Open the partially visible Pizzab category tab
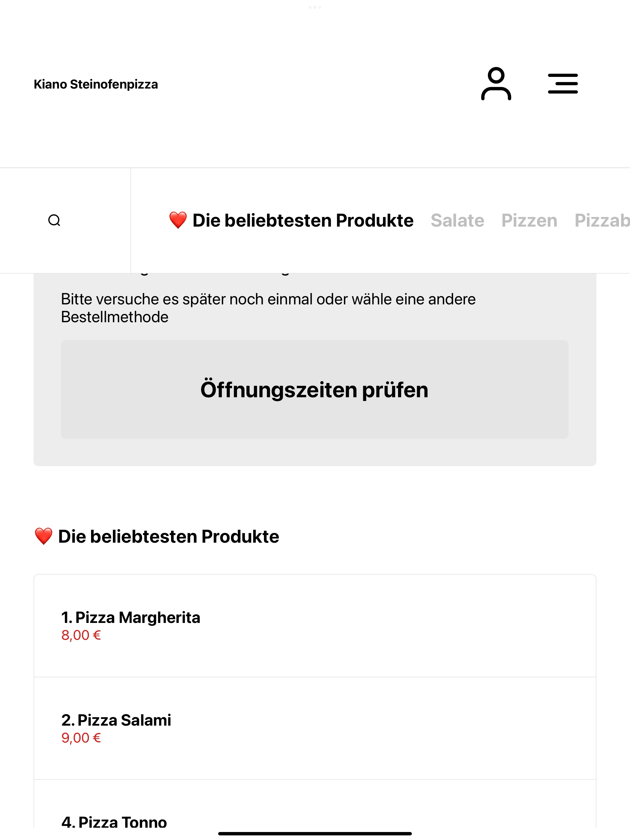 point(602,220)
